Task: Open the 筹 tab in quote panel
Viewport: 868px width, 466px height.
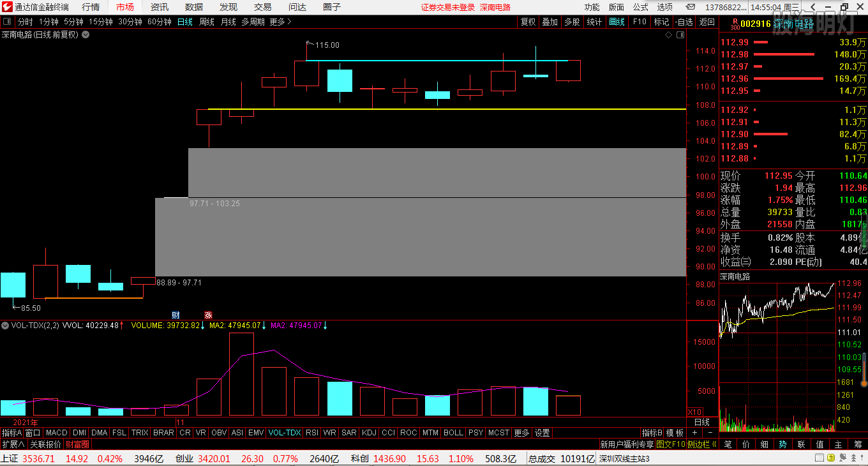Action: pyautogui.click(x=857, y=444)
